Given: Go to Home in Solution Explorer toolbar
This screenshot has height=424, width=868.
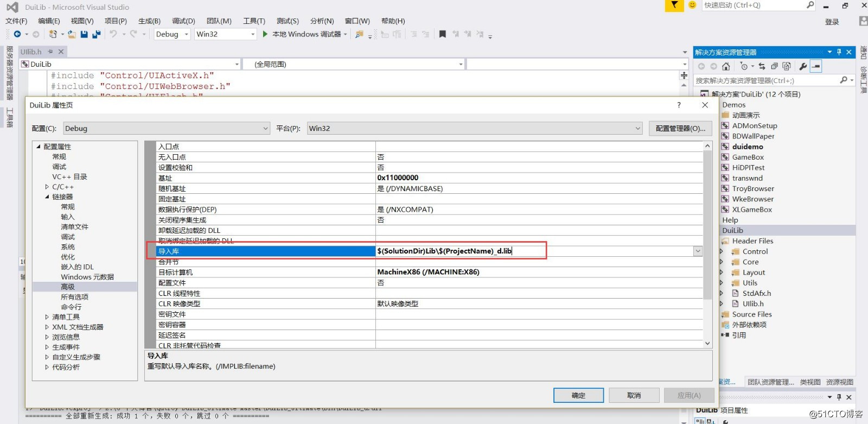Looking at the screenshot, I should (x=726, y=66).
